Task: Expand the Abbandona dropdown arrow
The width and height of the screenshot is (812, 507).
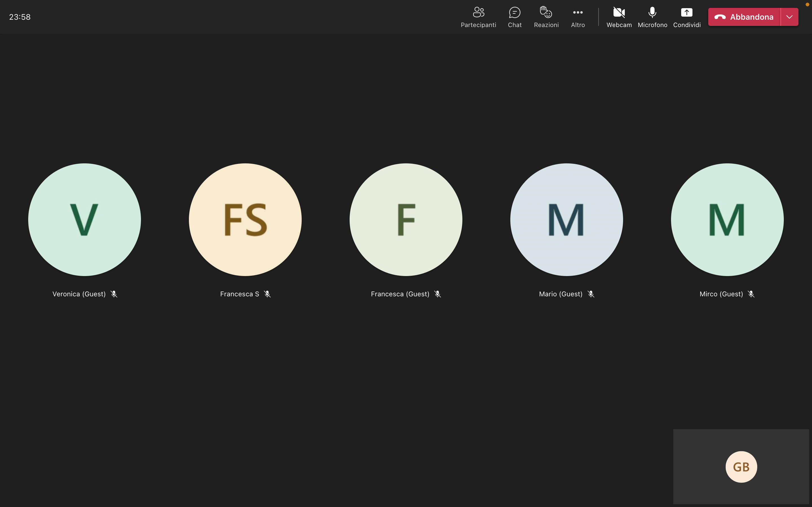Action: coord(789,17)
